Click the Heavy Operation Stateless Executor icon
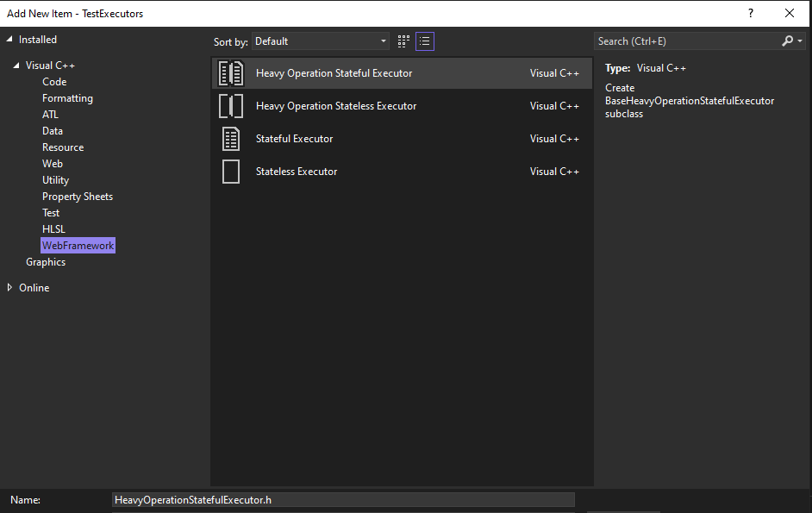 pyautogui.click(x=231, y=106)
